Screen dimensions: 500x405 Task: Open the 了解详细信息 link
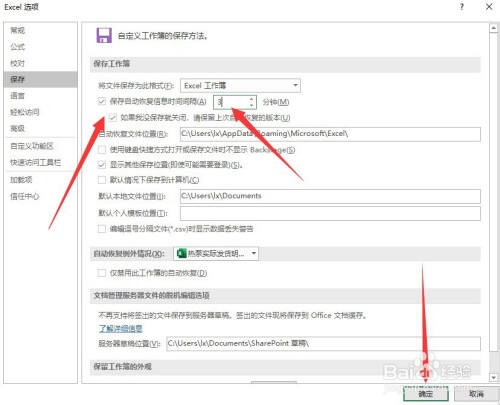[x=121, y=328]
